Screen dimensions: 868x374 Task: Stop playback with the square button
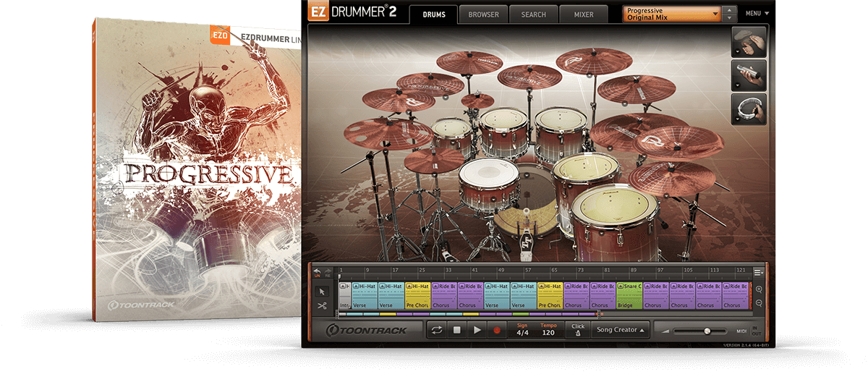(456, 330)
